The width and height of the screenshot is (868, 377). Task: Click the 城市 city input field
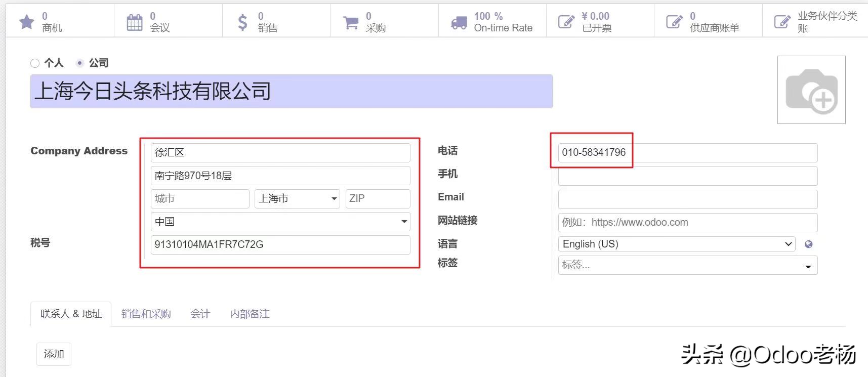click(x=200, y=199)
